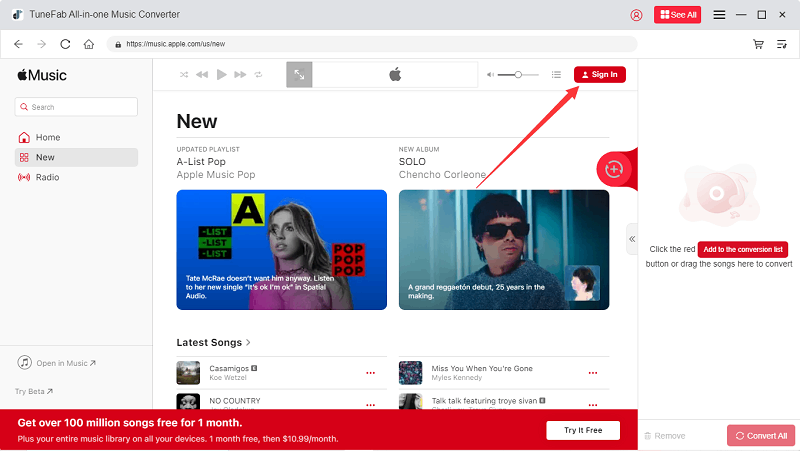Viewport: 800px width, 451px height.
Task: Click the red add-to-conversion floating button
Action: (614, 169)
